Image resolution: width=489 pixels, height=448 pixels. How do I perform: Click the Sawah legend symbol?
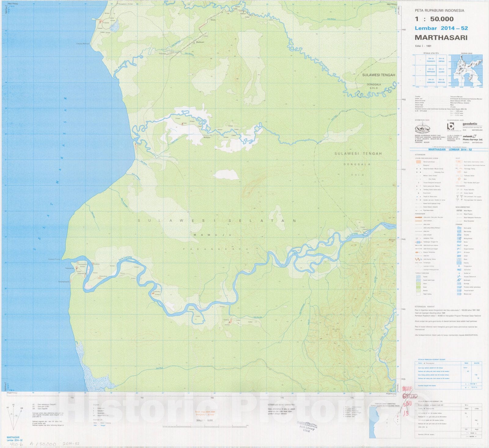pyautogui.click(x=418, y=277)
